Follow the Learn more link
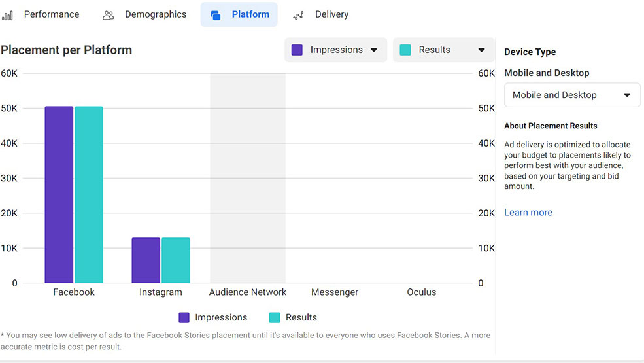The image size is (644, 363). click(528, 213)
